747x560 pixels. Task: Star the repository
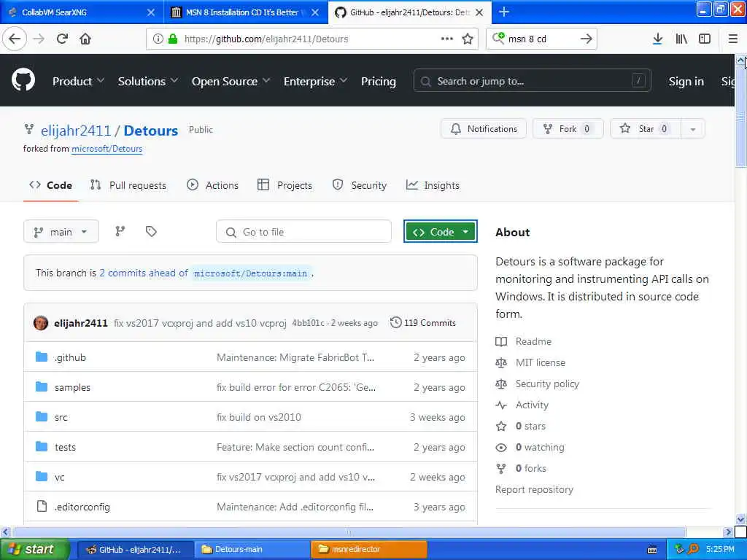tap(646, 129)
